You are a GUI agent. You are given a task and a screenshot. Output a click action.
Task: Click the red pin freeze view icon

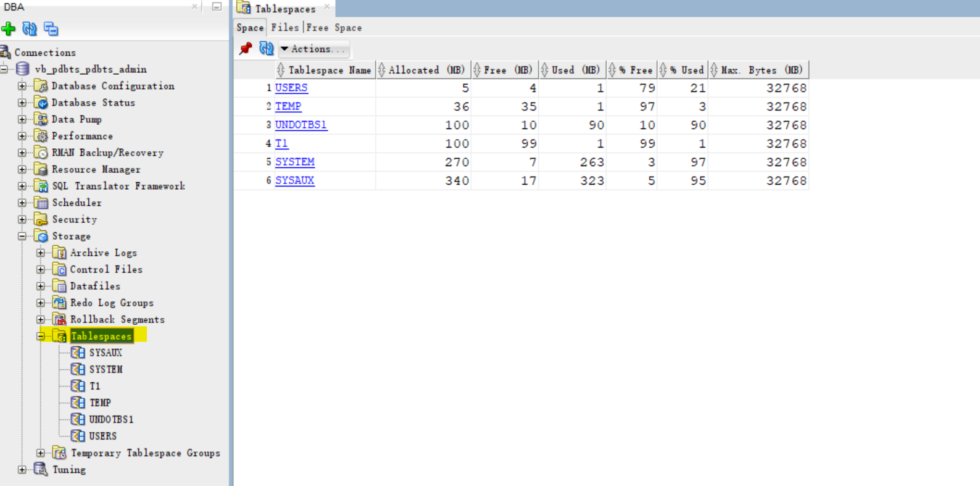point(246,49)
